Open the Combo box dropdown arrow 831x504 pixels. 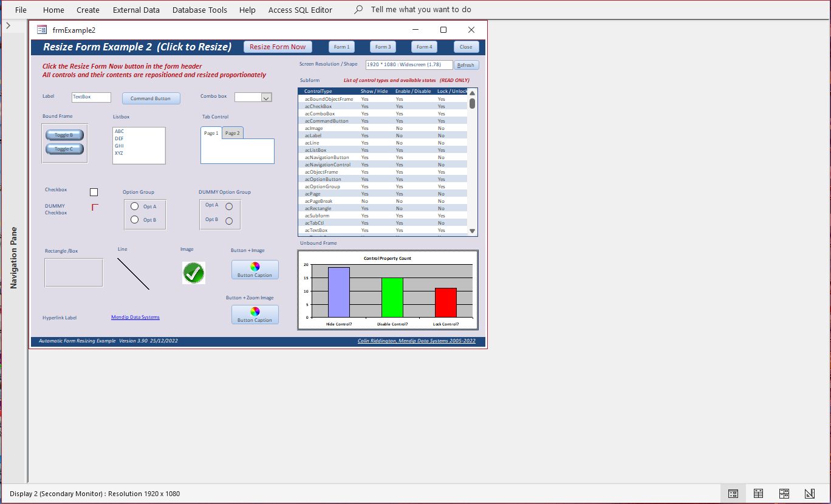pos(266,97)
